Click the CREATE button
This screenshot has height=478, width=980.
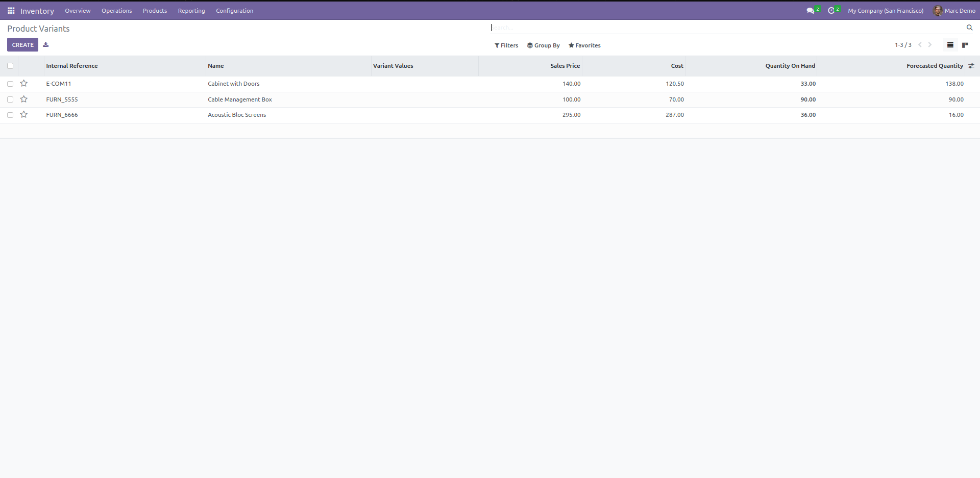pyautogui.click(x=22, y=45)
